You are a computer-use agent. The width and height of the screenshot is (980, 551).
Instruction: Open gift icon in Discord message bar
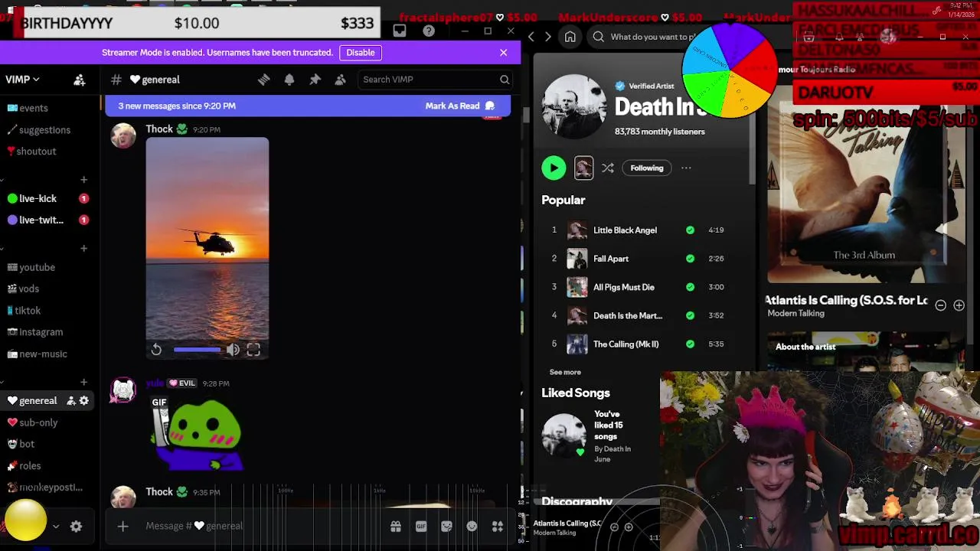[396, 527]
